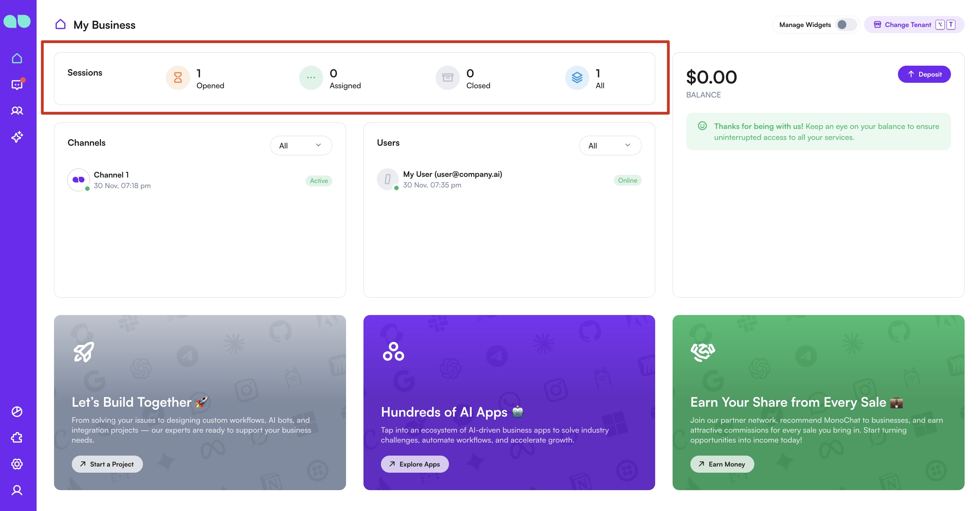The height and width of the screenshot is (511, 980).
Task: Open the AI sparkle sidebar icon
Action: click(17, 136)
